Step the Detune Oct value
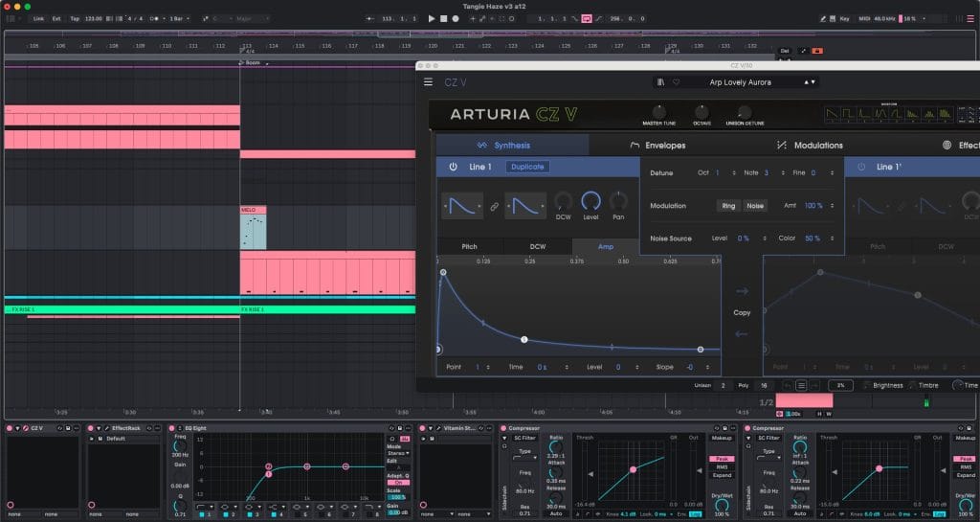This screenshot has height=522, width=980. pyautogui.click(x=734, y=173)
